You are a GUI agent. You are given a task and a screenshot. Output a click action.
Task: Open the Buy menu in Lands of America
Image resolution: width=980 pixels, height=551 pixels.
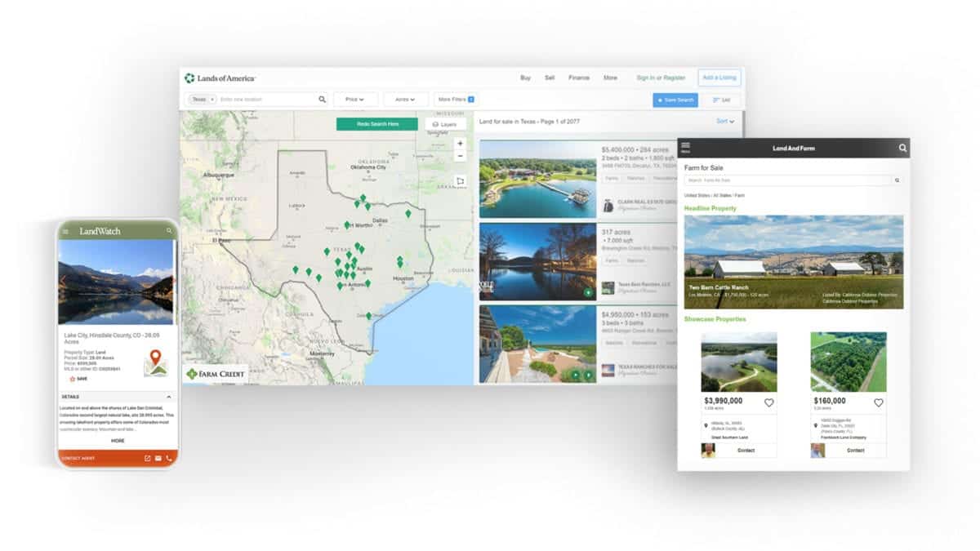[x=526, y=77]
